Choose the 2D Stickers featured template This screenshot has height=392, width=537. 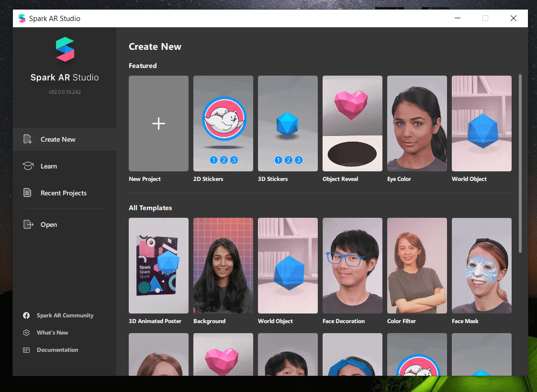tap(224, 123)
